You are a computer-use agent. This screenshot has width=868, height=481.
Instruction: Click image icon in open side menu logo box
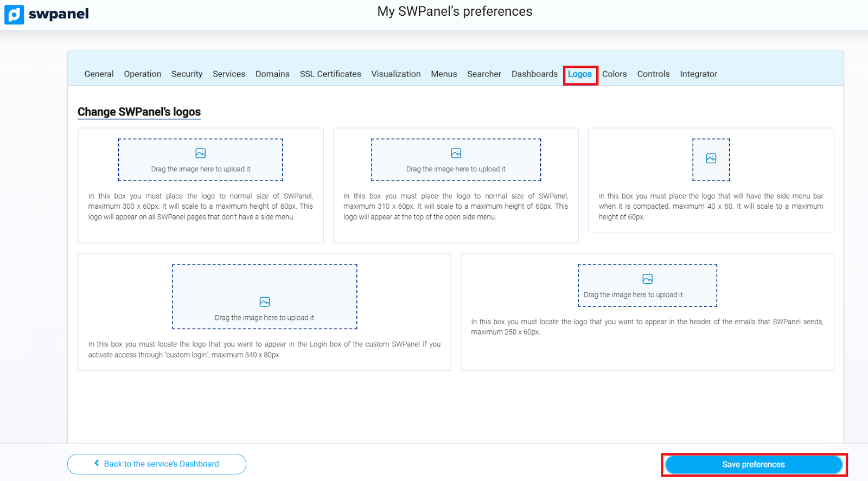click(456, 153)
